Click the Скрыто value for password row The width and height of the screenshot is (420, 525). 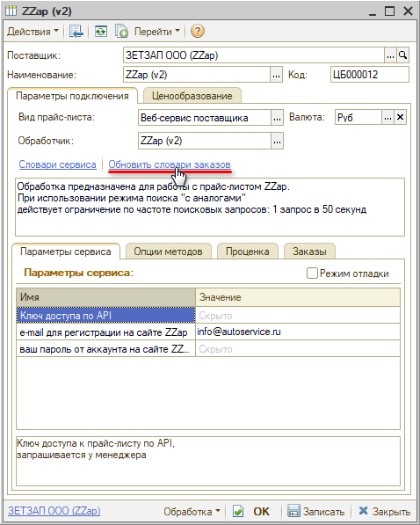pos(298,349)
